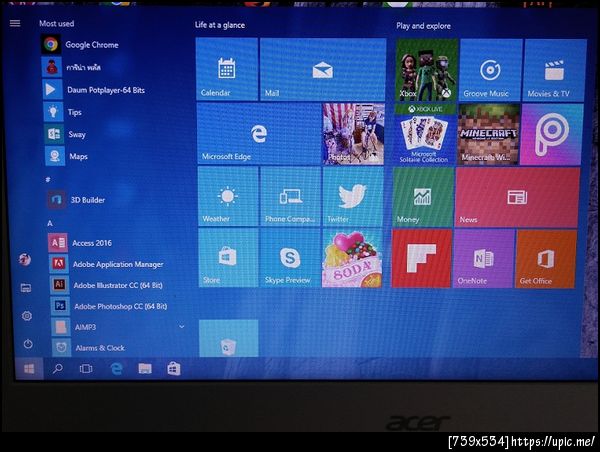This screenshot has width=600, height=452.
Task: Click the 'Play and explore' group title
Action: [x=423, y=26]
